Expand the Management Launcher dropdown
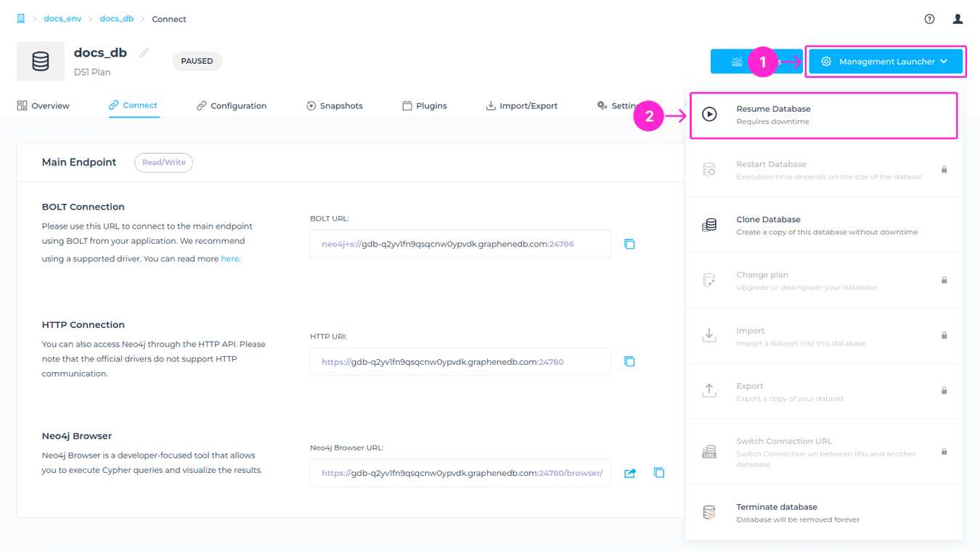The height and width of the screenshot is (552, 980). [886, 62]
